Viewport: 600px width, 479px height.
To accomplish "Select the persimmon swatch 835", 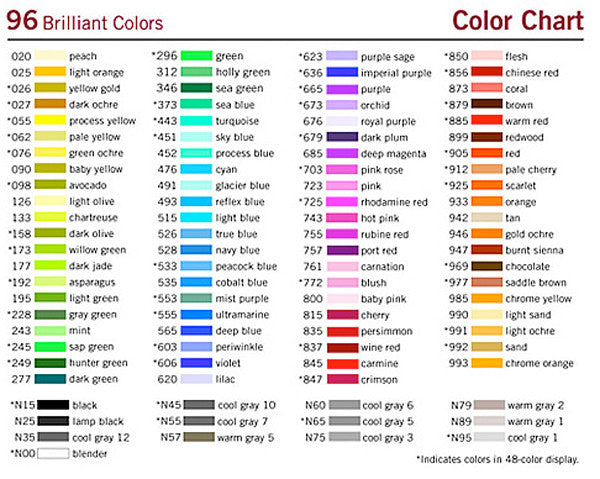I will (342, 331).
